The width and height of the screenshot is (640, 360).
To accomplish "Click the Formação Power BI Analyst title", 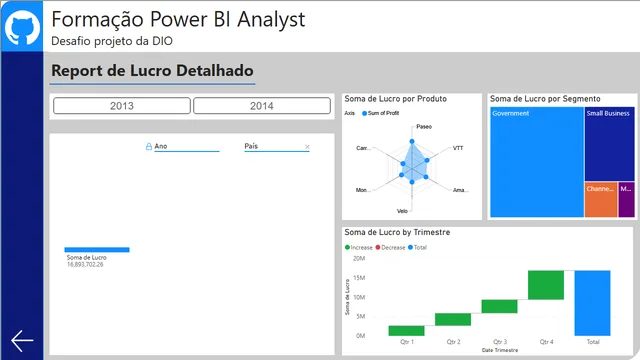I will (178, 19).
